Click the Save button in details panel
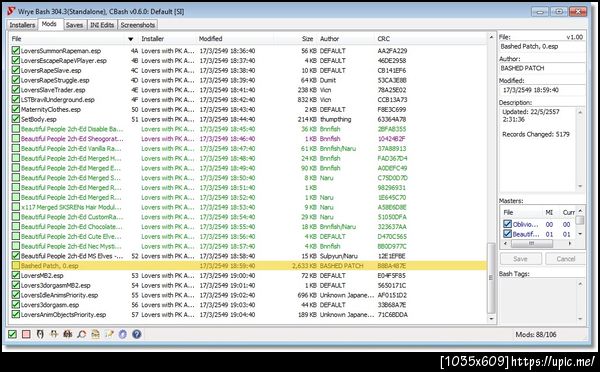This screenshot has width=600, height=372. 520,259
